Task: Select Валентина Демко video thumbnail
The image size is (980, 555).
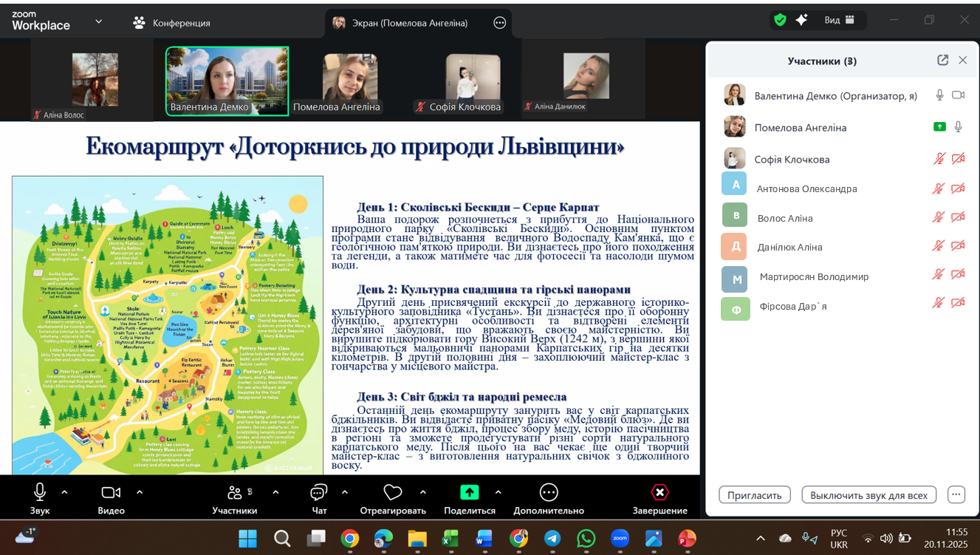Action: 227,81
